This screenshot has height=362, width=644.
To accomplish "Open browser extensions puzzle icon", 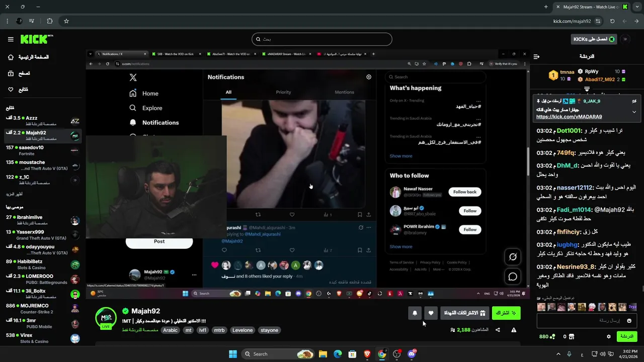I will (49, 21).
